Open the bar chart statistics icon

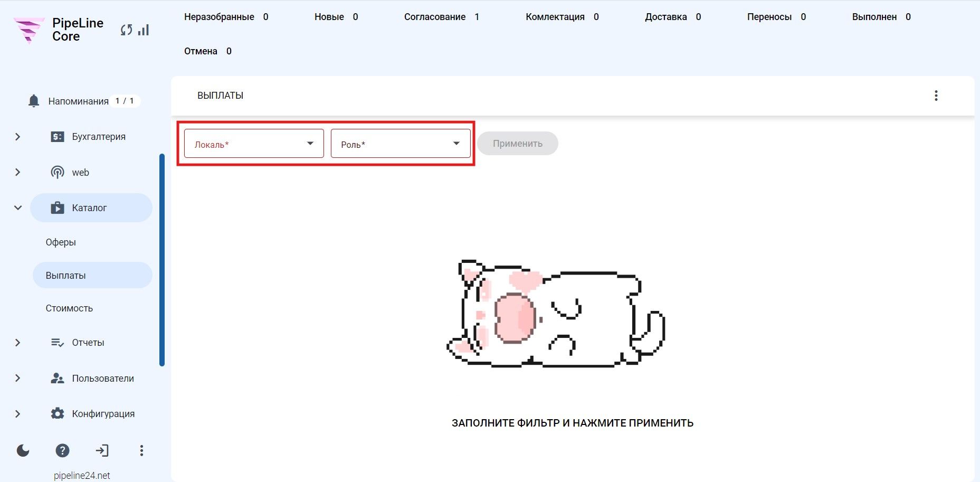point(144,30)
